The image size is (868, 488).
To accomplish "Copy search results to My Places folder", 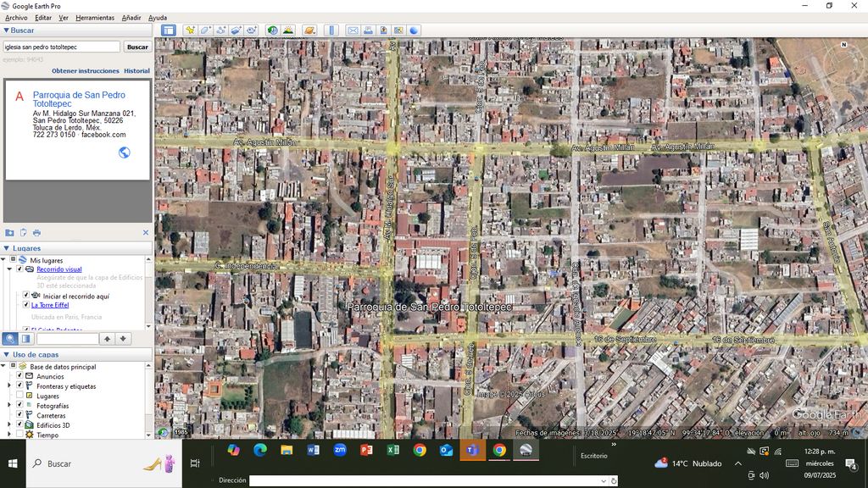I will click(9, 233).
